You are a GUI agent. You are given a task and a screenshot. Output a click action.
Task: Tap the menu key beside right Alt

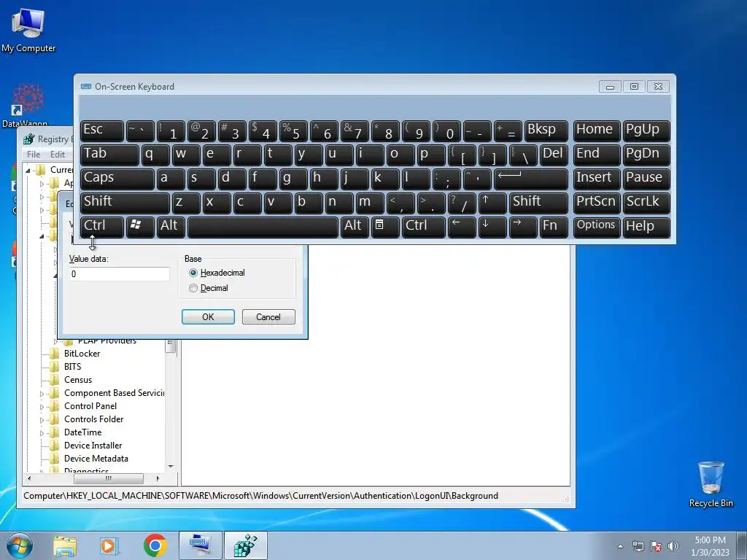(x=385, y=227)
